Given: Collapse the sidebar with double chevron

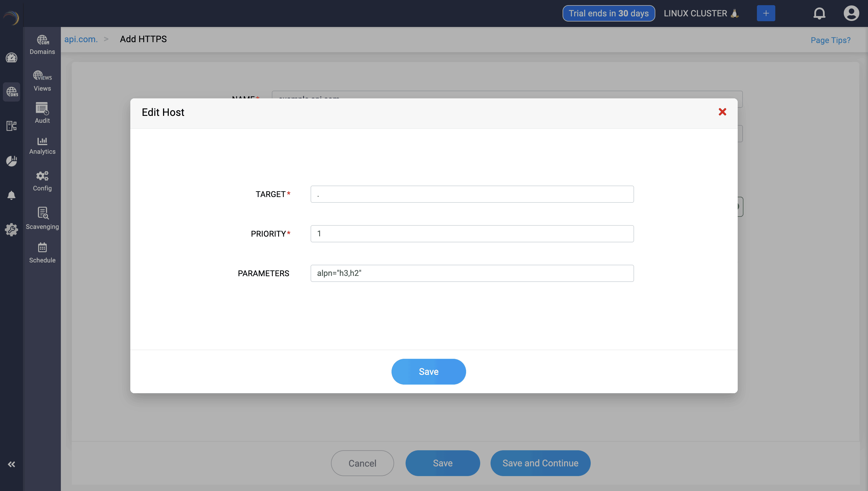Looking at the screenshot, I should (x=11, y=464).
